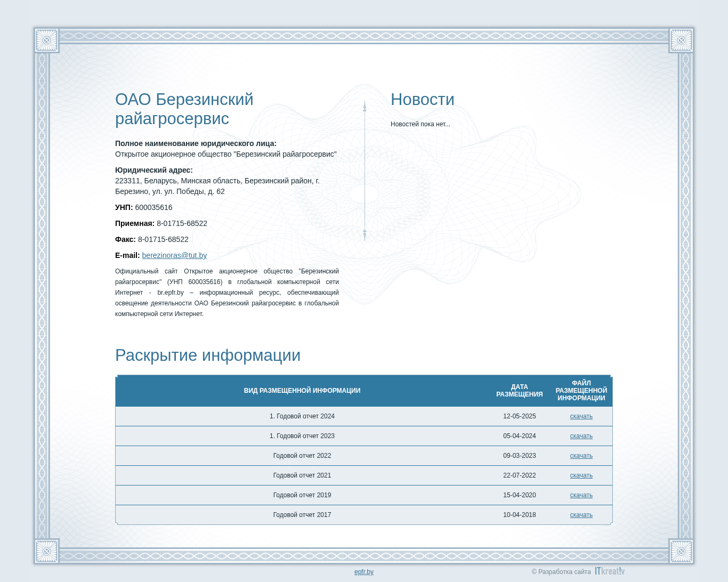The width and height of the screenshot is (728, 582).
Task: Open the epfr.by footer link
Action: [364, 572]
